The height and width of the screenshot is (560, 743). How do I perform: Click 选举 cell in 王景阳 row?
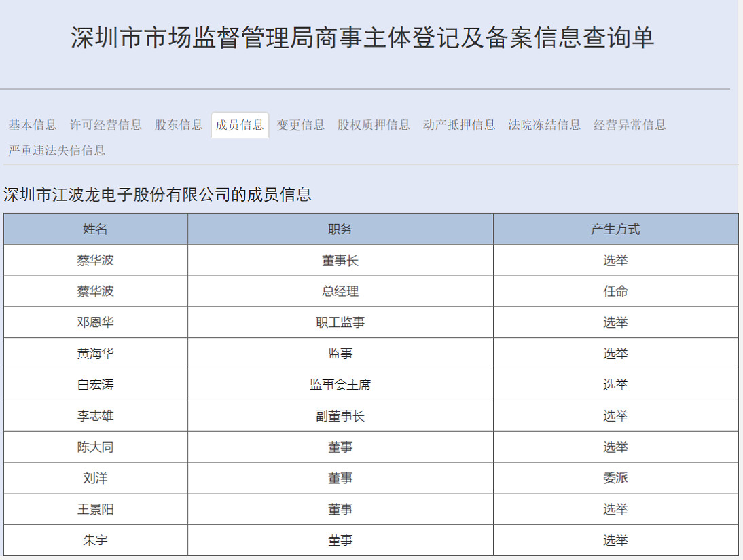pos(615,509)
